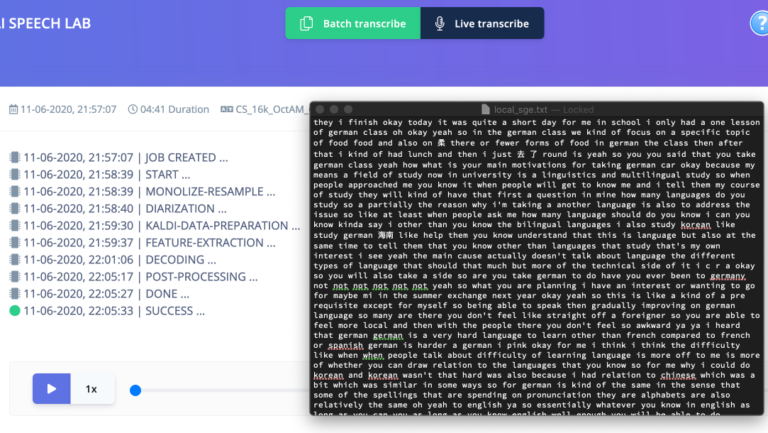Open the help question mark icon

(760, 24)
